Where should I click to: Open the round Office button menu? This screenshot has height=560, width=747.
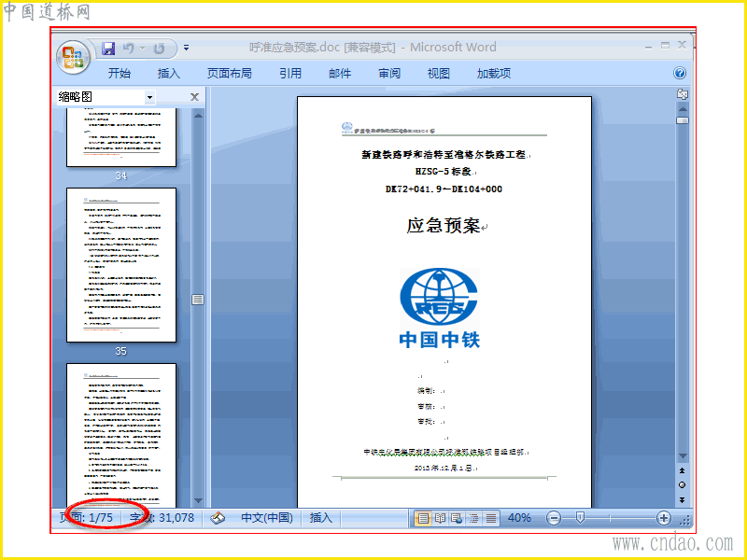tap(73, 57)
